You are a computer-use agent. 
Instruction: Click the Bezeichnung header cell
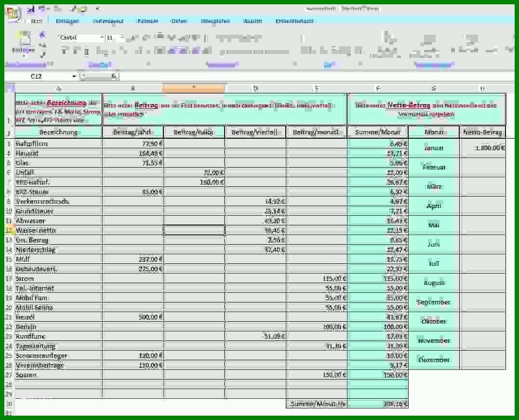[x=58, y=132]
